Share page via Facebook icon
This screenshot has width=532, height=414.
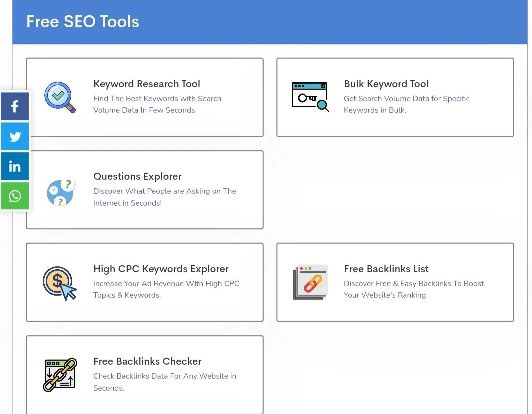tap(15, 106)
